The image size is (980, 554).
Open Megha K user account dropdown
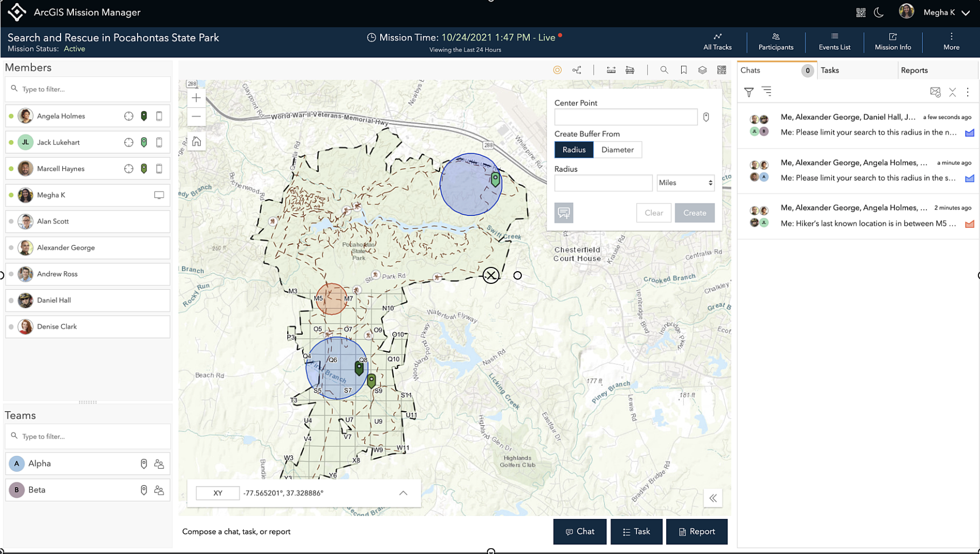935,12
